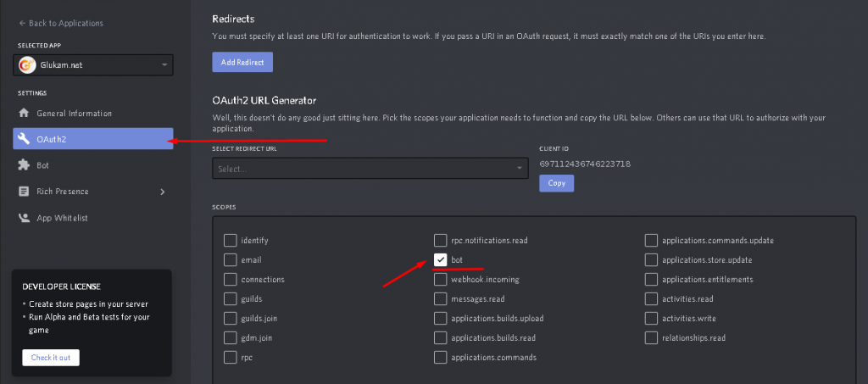
Task: Click the Rich Presence document icon
Action: point(24,192)
